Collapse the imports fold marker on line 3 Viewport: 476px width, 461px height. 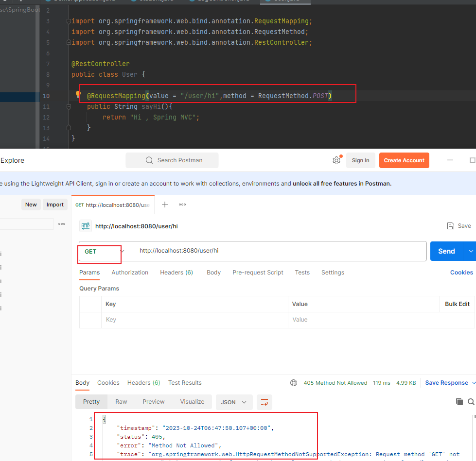pyautogui.click(x=69, y=21)
